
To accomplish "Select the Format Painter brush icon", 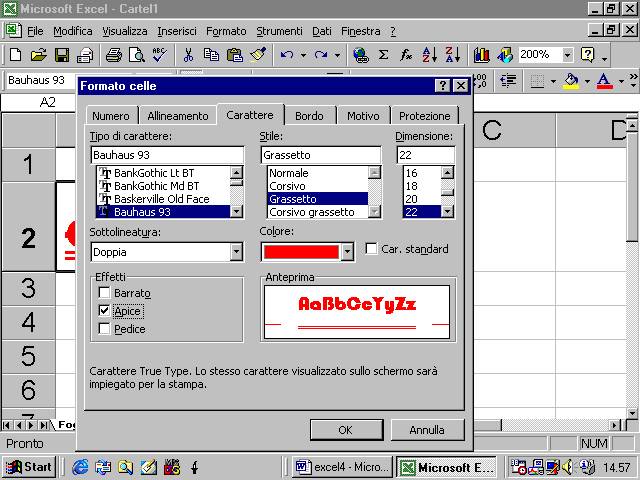I will pyautogui.click(x=258, y=55).
